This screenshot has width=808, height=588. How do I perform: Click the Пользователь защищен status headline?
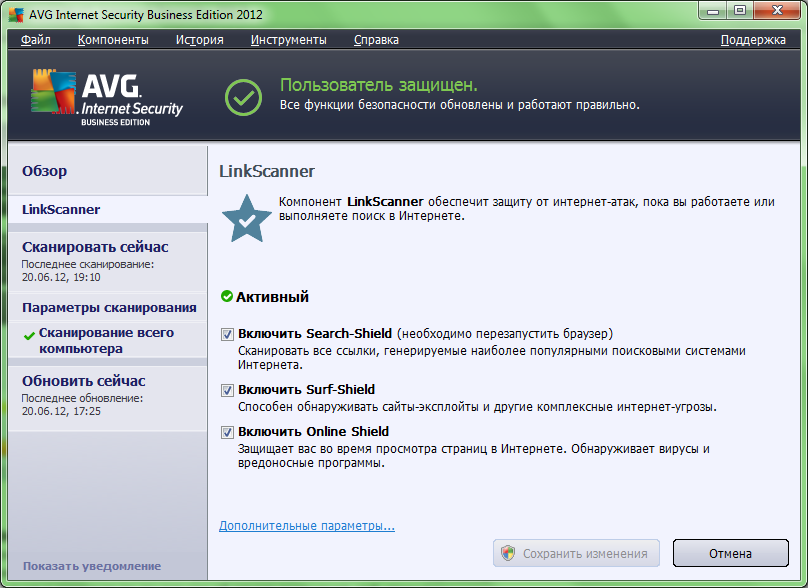pos(379,85)
